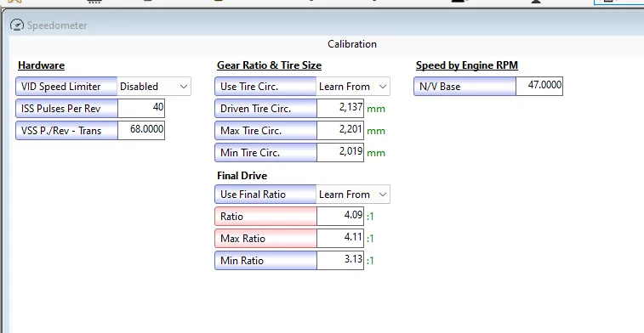Click the Speedometer window title text

point(57,25)
